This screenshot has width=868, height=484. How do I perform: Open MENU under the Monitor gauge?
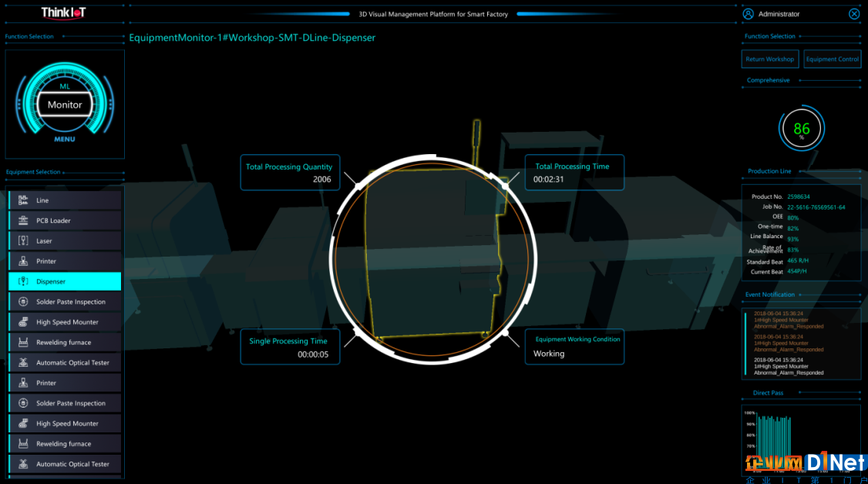[x=65, y=139]
